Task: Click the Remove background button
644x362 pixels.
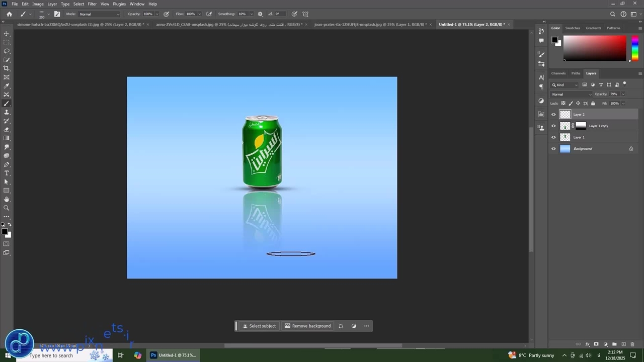Action: (307, 326)
